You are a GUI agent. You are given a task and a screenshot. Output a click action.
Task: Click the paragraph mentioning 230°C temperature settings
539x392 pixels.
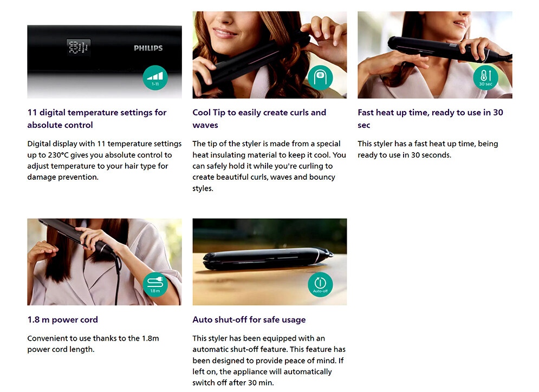(105, 160)
